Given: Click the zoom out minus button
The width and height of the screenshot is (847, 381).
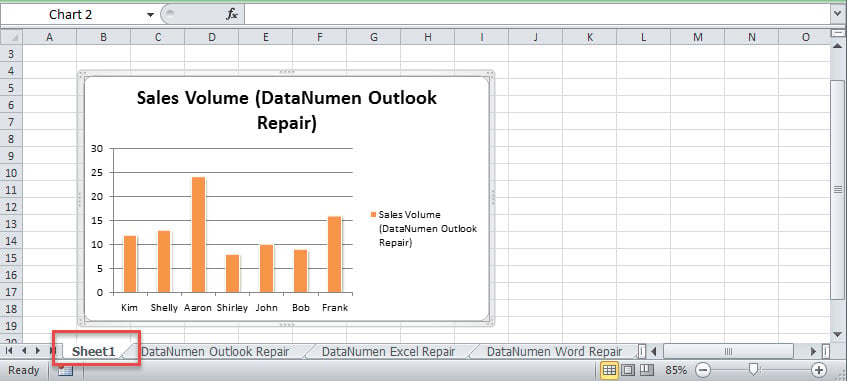Looking at the screenshot, I should (x=703, y=370).
